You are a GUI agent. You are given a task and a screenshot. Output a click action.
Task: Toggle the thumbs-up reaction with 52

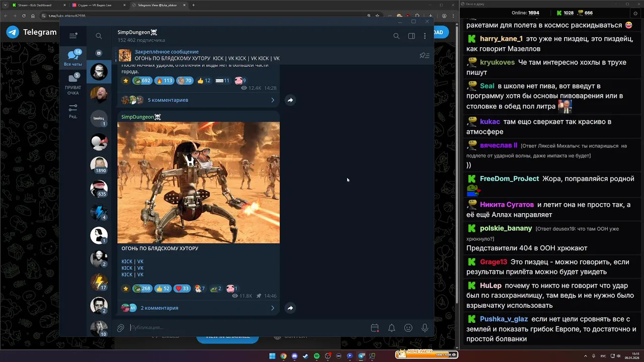[163, 289]
